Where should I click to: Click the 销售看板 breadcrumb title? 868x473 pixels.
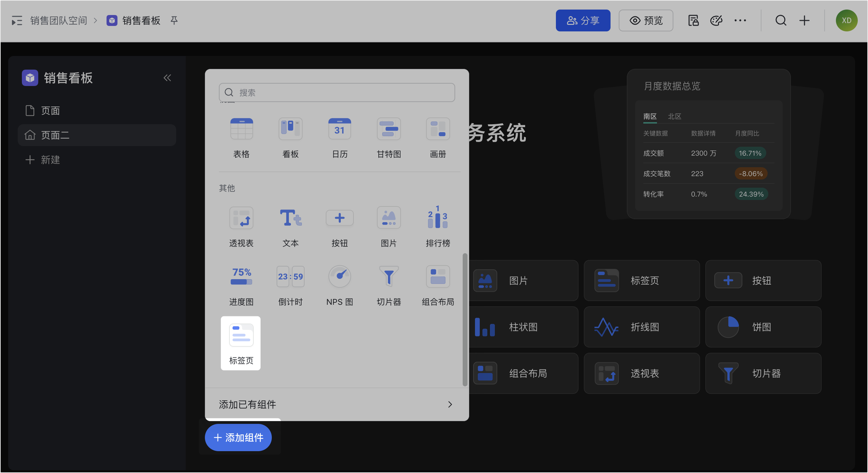coord(141,21)
